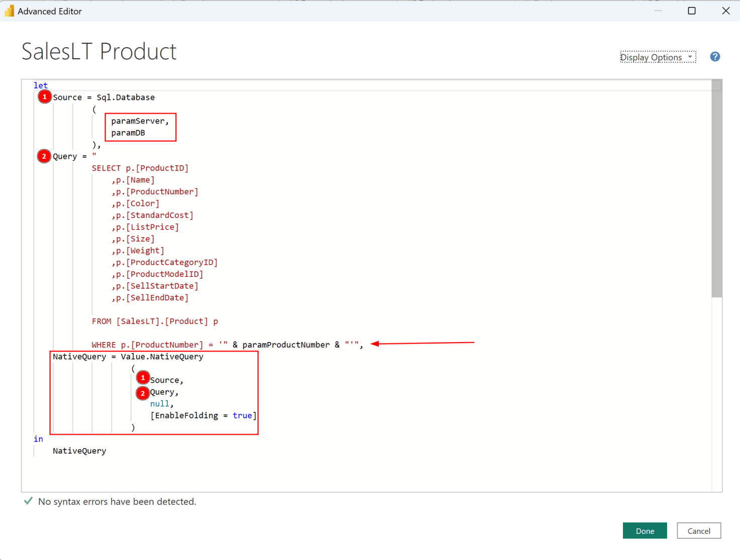Close the Advanced Editor window

[x=726, y=11]
